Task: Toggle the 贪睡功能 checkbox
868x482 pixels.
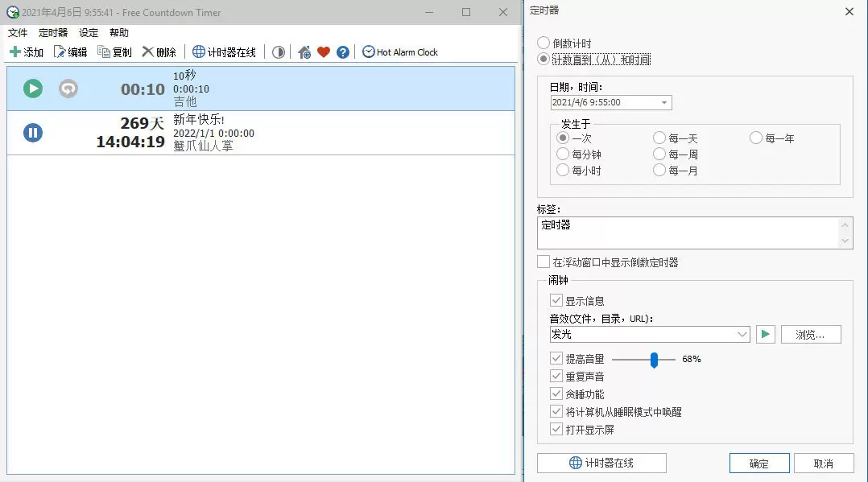Action: coord(556,394)
